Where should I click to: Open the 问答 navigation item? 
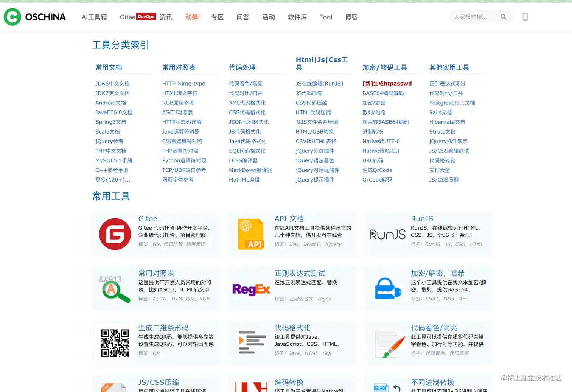pos(243,17)
